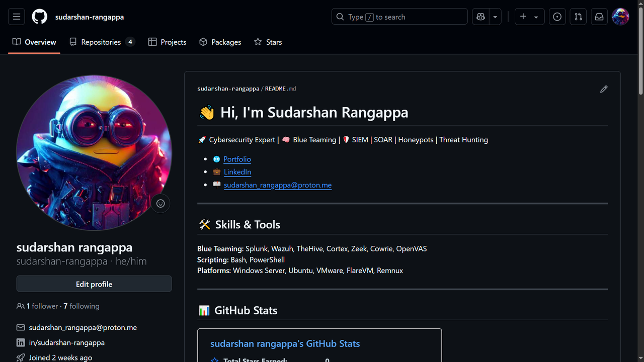Click the followers people icon
644x362 pixels.
point(21,306)
